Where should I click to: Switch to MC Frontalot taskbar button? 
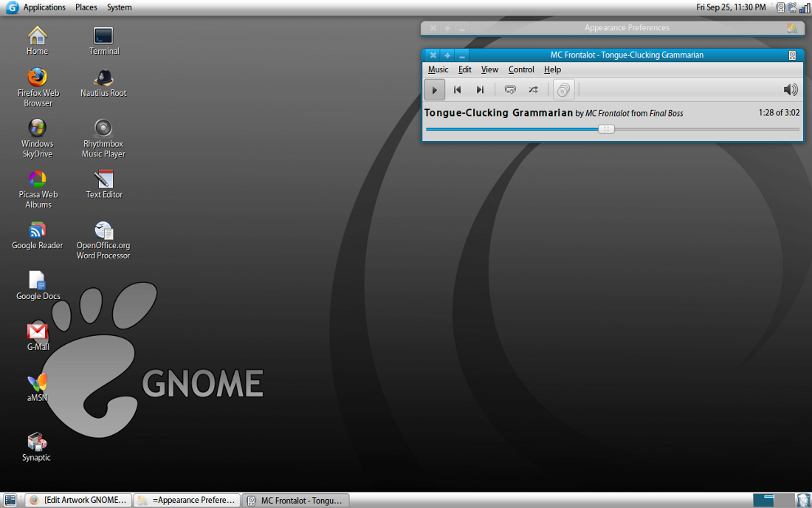pos(295,500)
